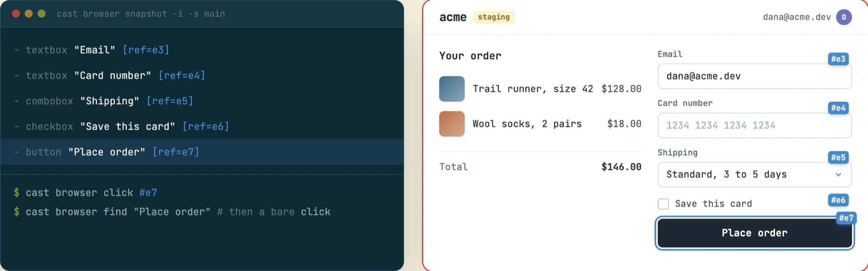The height and width of the screenshot is (271, 868).
Task: Click the cast browser find "Place order" line
Action: [x=172, y=212]
